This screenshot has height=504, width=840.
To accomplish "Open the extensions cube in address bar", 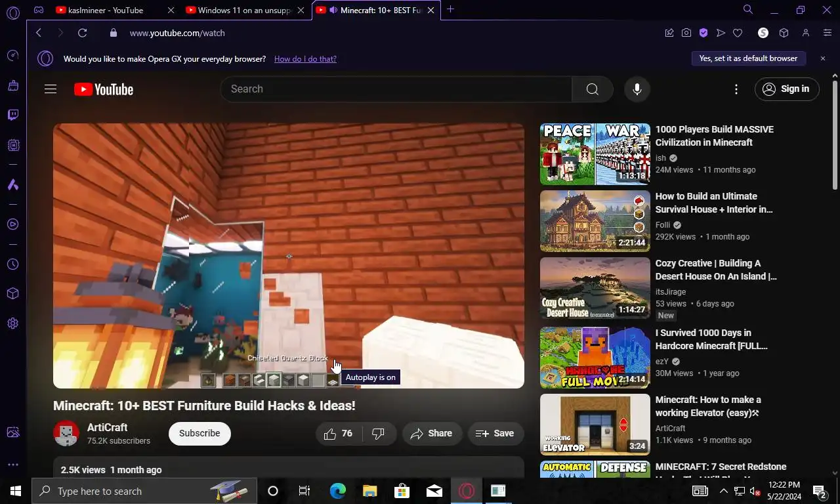I will [784, 33].
